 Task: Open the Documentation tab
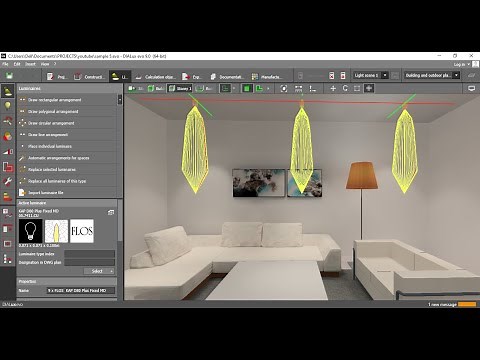point(227,77)
